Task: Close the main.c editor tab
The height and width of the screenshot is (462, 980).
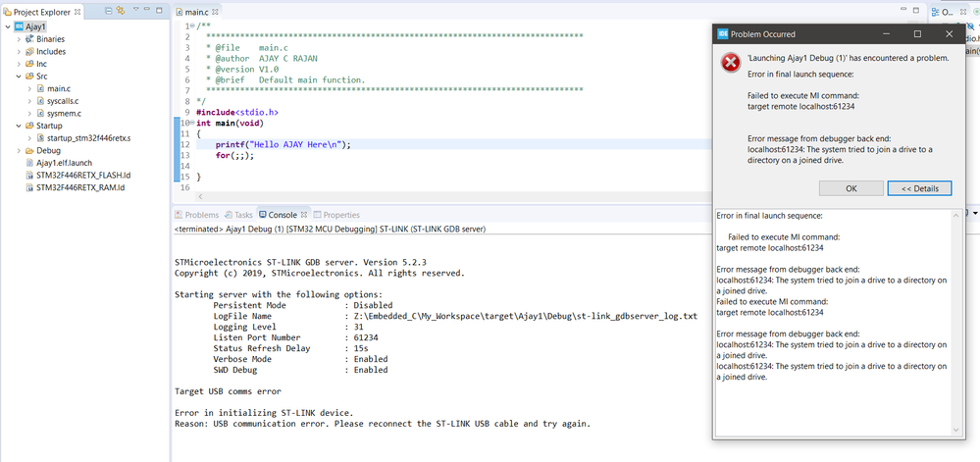Action: point(215,12)
